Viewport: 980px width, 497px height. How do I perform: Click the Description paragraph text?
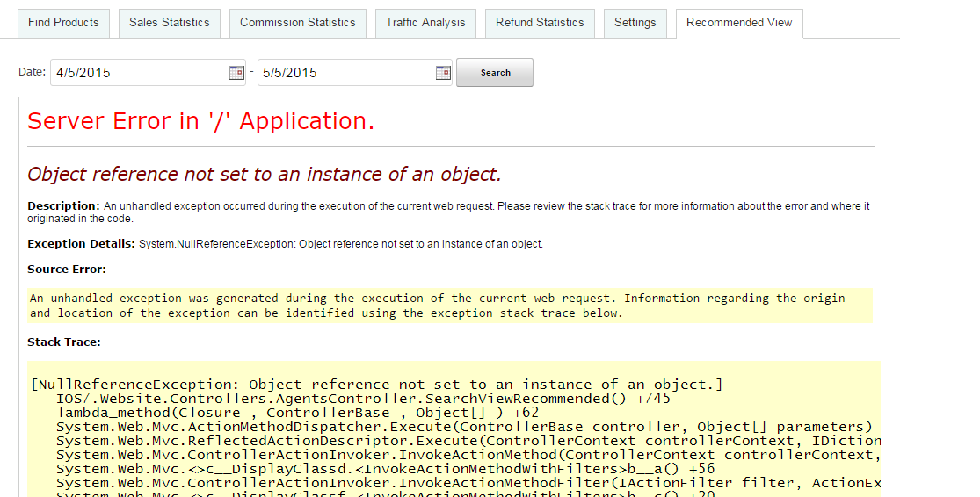point(448,212)
